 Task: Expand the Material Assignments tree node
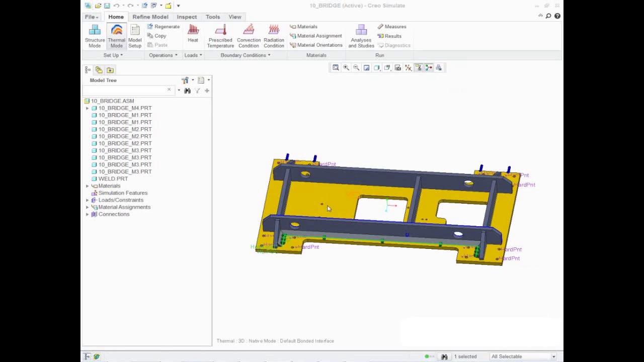88,207
